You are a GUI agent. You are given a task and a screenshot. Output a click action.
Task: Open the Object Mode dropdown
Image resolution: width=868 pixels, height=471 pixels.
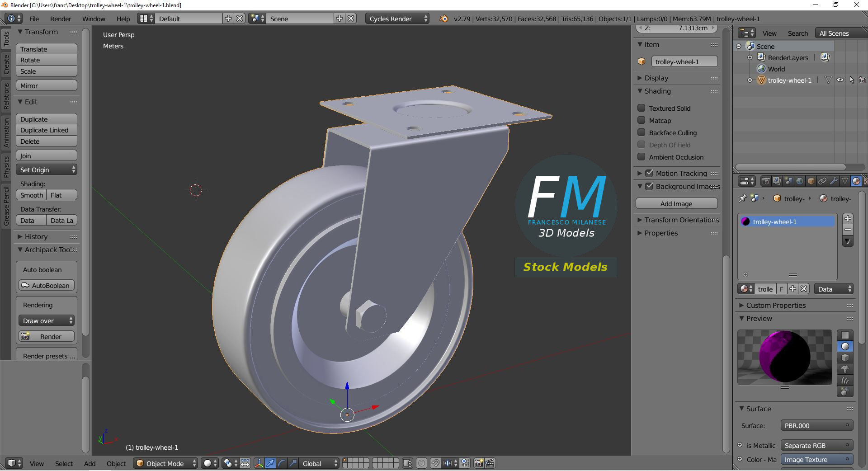(x=165, y=463)
